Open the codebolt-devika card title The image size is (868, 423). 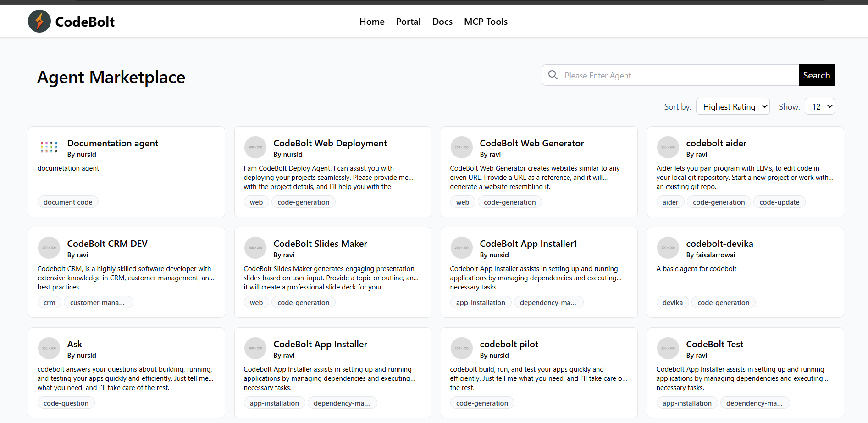719,244
